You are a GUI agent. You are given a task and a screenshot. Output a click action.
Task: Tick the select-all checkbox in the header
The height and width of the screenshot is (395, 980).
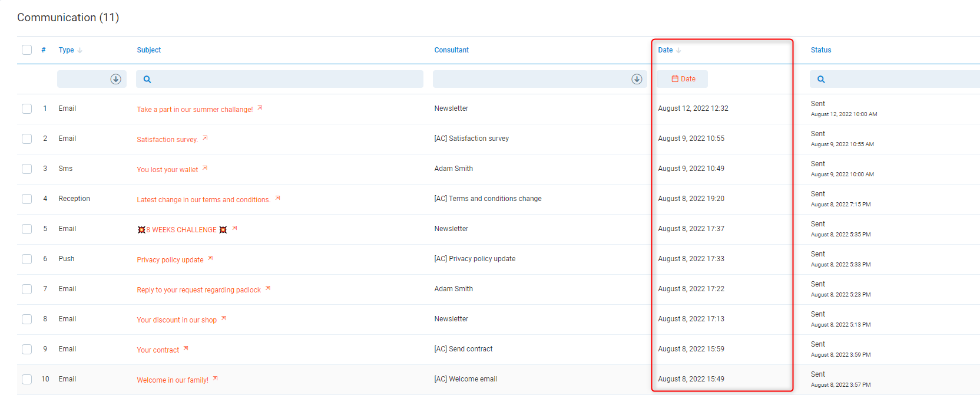click(27, 50)
